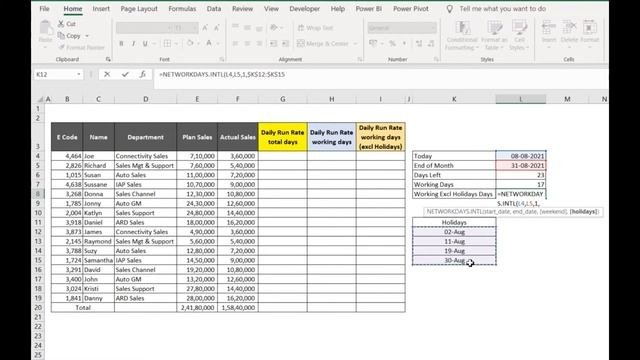Click the Increase Indent icon
640x360 pixels.
pyautogui.click(x=285, y=43)
